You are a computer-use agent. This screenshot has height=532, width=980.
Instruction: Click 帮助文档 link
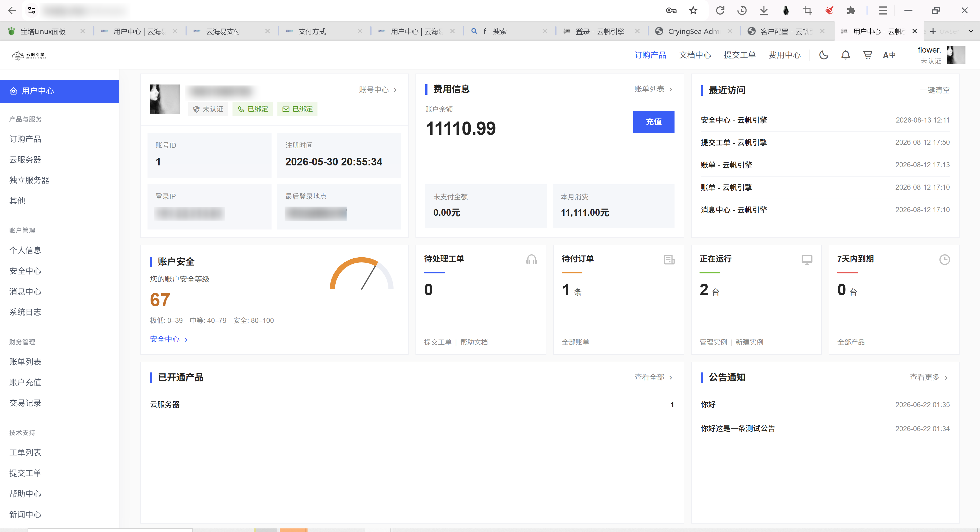(x=474, y=342)
